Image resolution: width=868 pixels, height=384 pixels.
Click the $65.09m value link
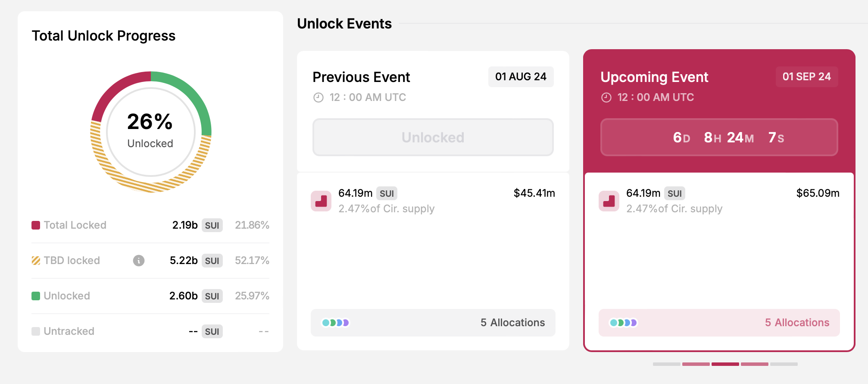(x=818, y=193)
